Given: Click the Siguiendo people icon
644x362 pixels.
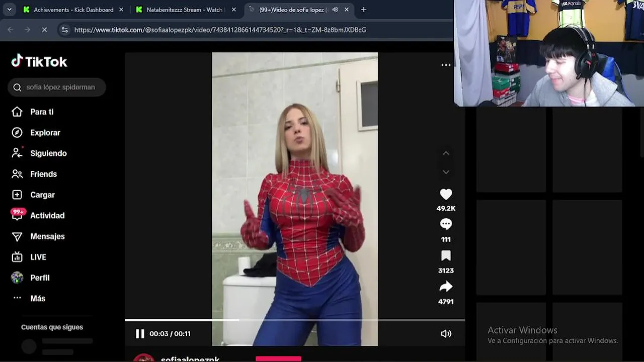Looking at the screenshot, I should coord(17,153).
